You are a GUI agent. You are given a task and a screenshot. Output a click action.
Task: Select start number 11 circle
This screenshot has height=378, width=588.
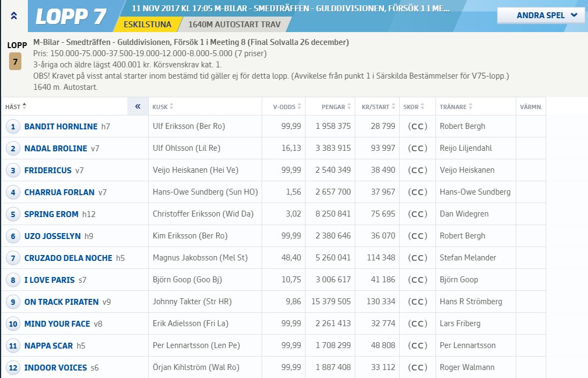pos(13,346)
